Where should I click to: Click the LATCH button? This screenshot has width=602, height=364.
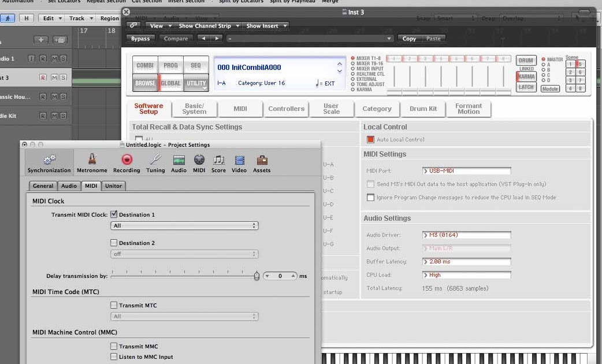pyautogui.click(x=526, y=87)
